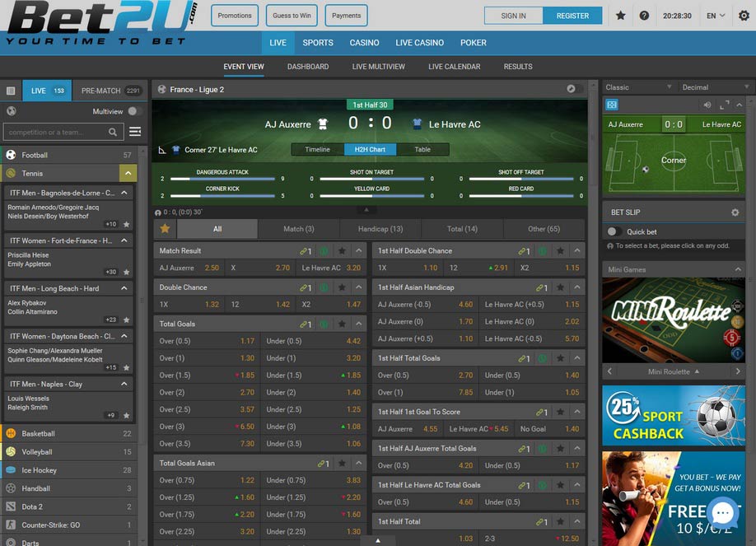Expand the match tracker to fullscreen
This screenshot has width=756, height=546.
pyautogui.click(x=724, y=105)
